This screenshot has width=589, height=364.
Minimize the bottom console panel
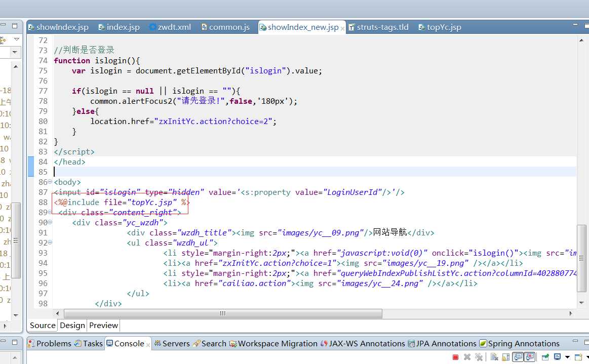(x=575, y=341)
